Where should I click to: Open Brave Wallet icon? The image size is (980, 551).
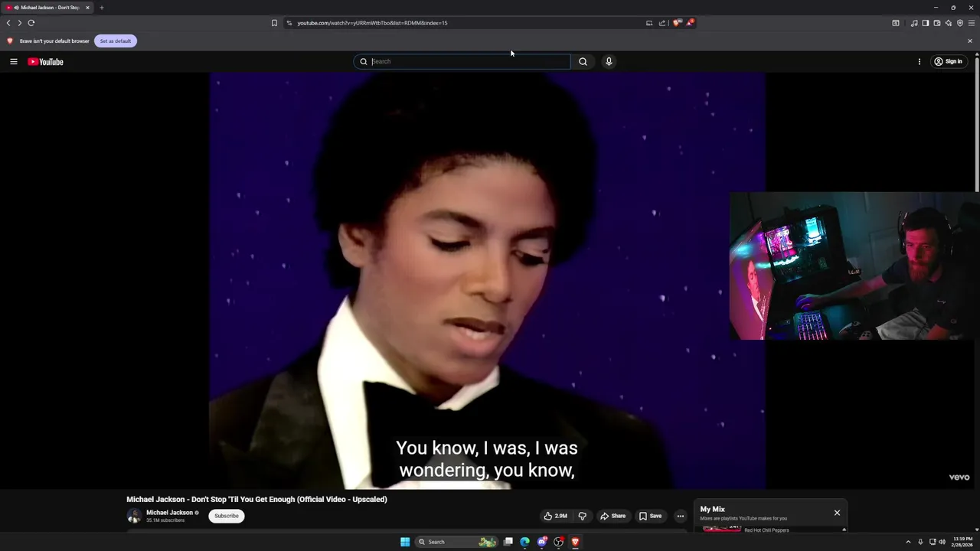coord(937,23)
